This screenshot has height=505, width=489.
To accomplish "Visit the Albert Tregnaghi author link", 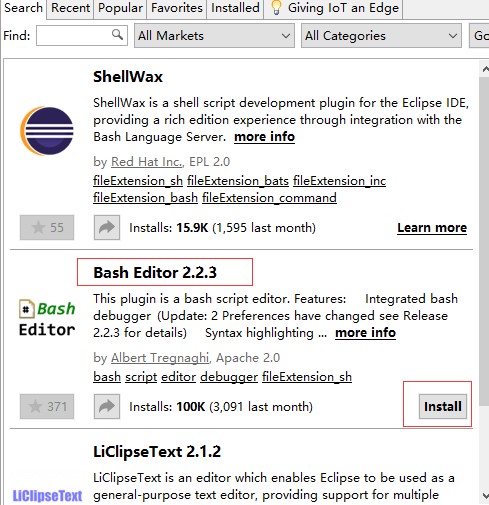I will tap(161, 358).
